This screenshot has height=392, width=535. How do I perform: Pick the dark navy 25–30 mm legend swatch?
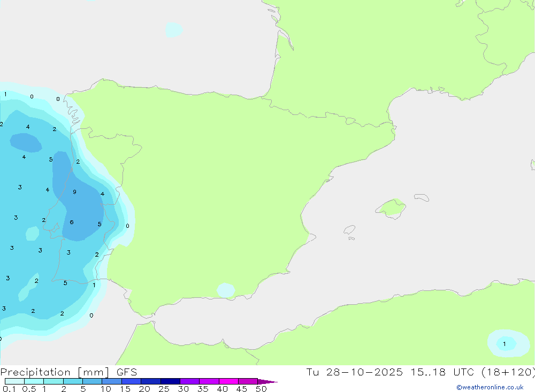point(170,381)
